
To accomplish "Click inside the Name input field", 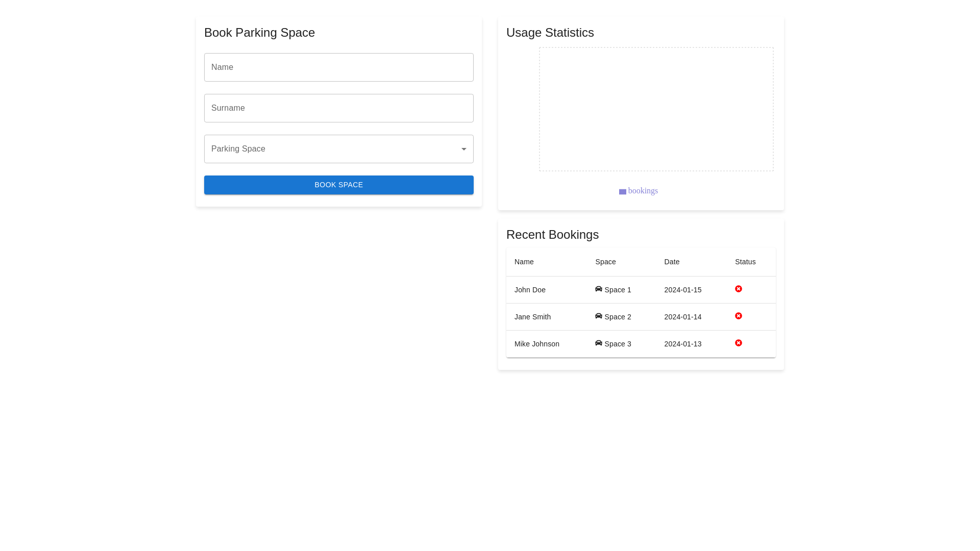I will pyautogui.click(x=338, y=67).
